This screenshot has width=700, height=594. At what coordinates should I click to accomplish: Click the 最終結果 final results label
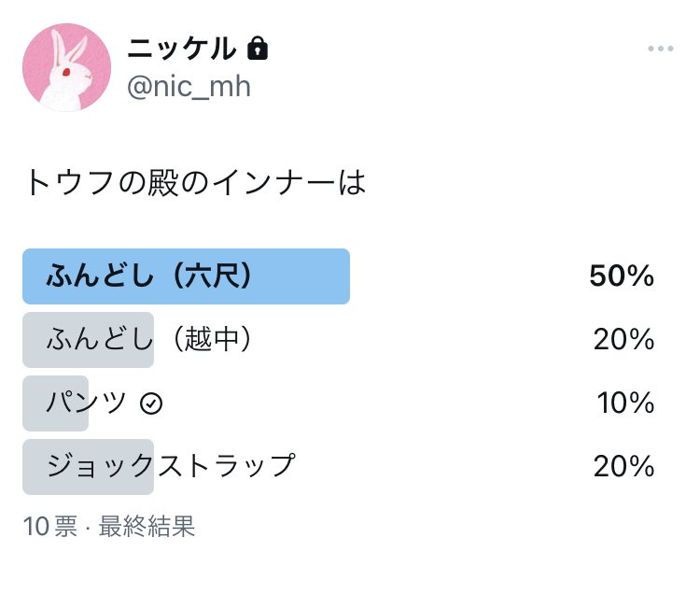point(147,527)
